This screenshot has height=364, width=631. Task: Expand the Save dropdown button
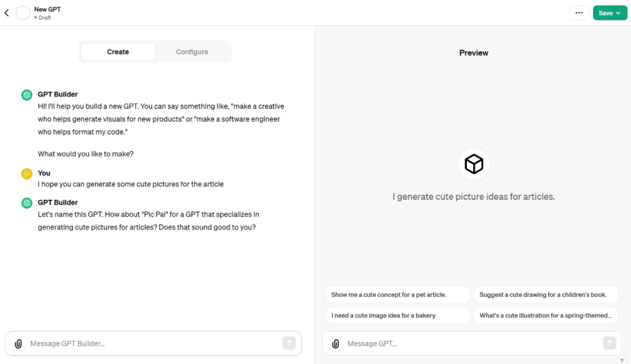coord(610,13)
